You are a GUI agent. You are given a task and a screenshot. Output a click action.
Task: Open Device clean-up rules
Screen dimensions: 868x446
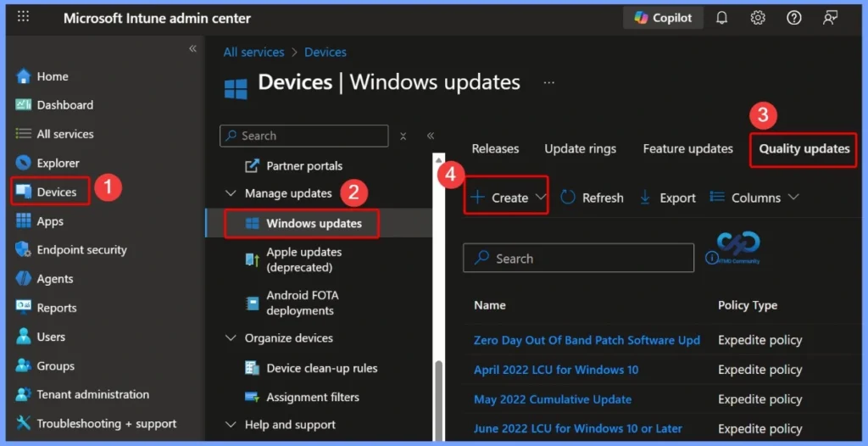click(311, 368)
